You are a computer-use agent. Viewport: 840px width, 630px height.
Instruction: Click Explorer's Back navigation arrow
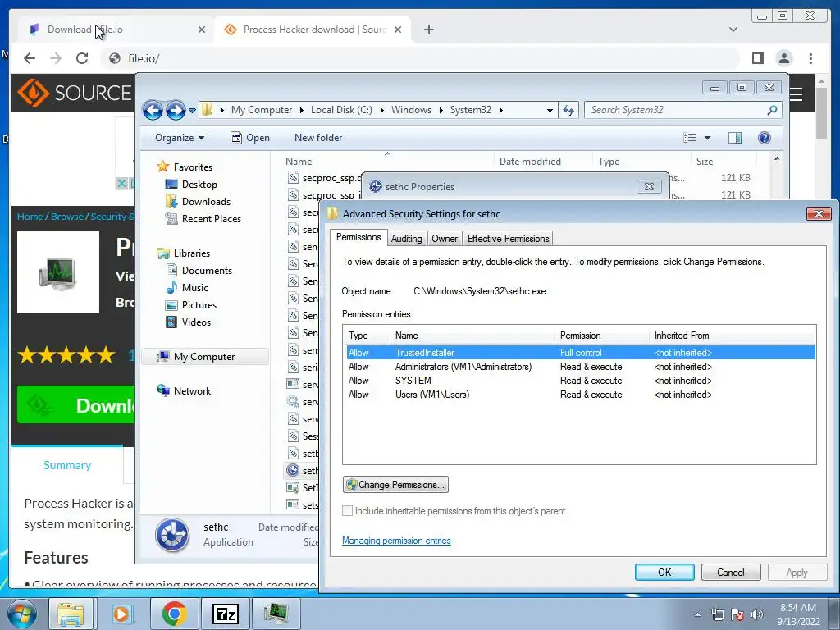pos(153,111)
